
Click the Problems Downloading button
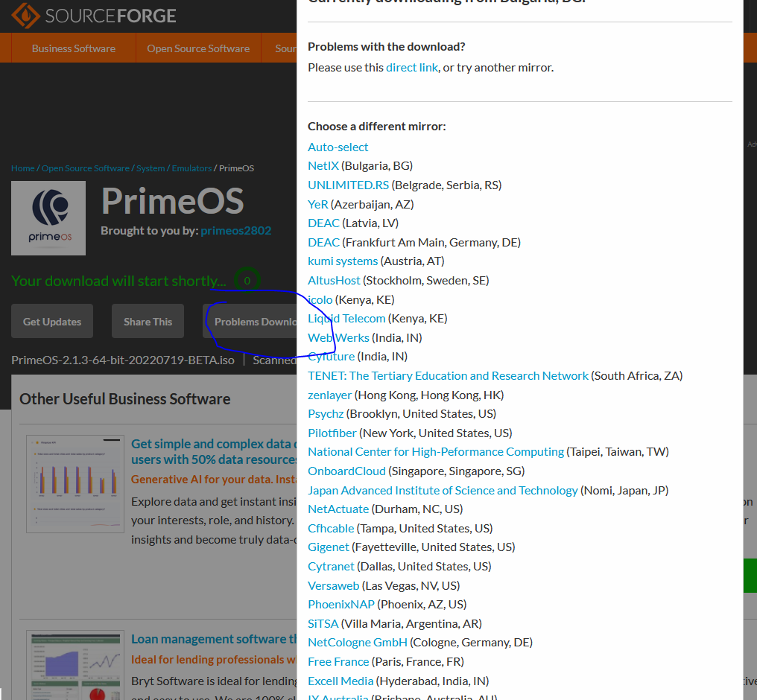pos(250,321)
